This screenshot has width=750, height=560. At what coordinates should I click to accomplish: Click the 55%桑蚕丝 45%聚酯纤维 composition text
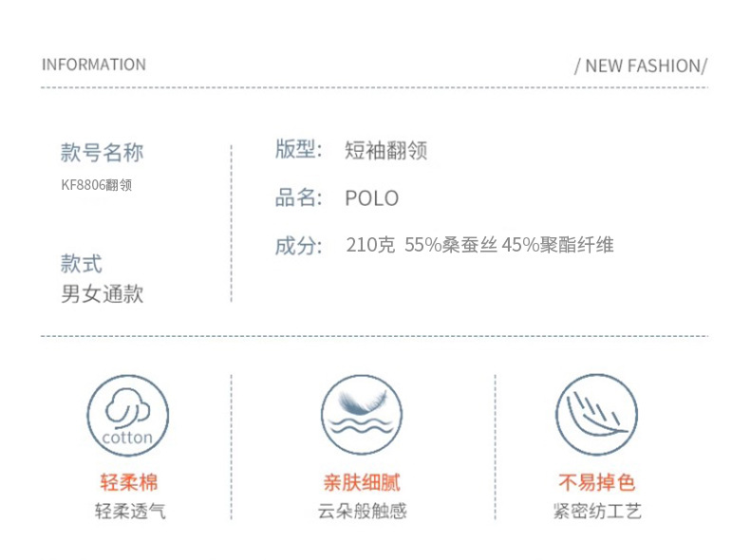point(509,246)
